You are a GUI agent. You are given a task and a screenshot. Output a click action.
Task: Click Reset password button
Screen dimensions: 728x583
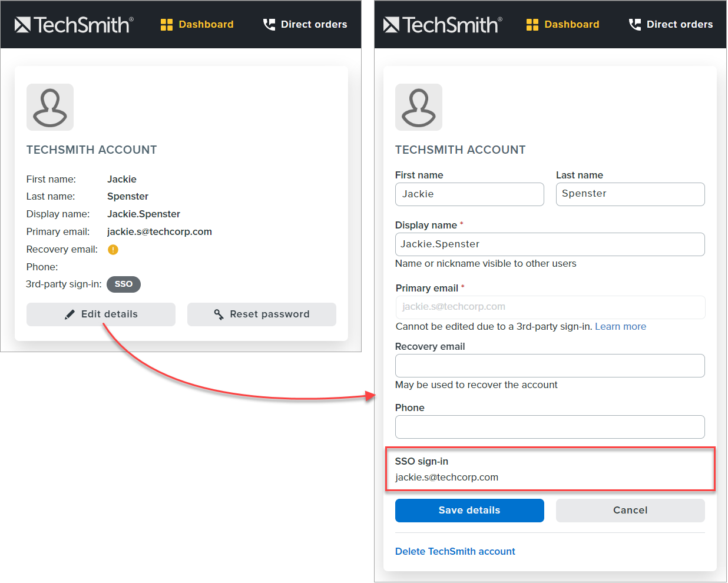262,314
